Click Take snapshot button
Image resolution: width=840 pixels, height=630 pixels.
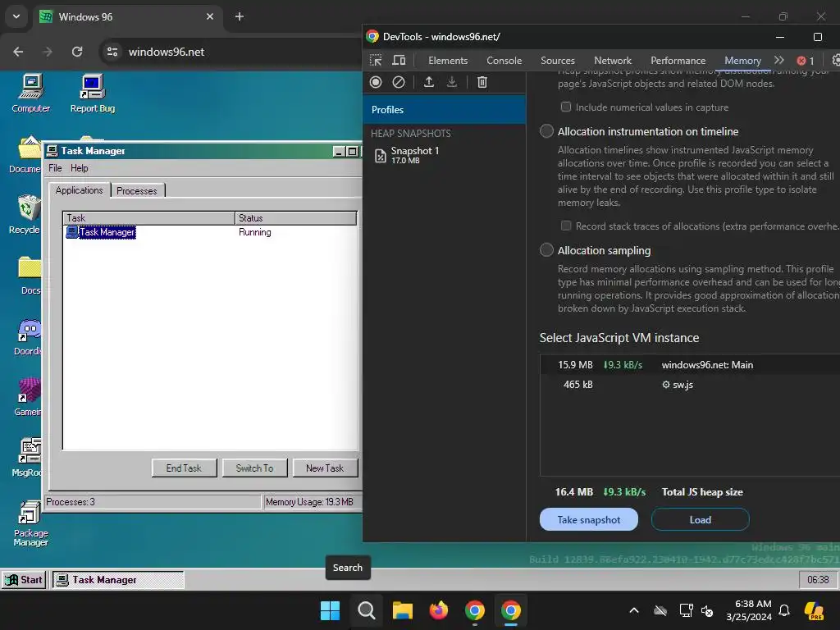(x=589, y=519)
